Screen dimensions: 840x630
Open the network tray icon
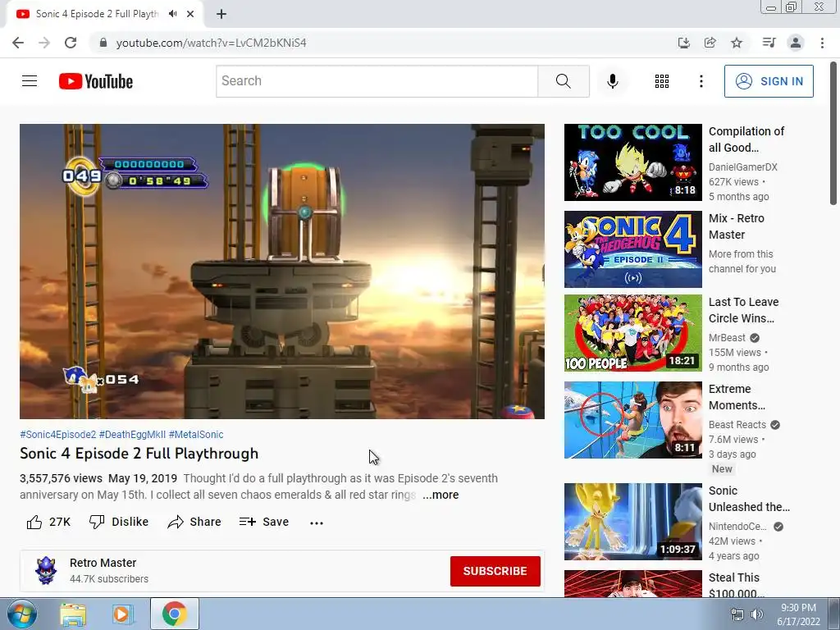click(x=737, y=614)
